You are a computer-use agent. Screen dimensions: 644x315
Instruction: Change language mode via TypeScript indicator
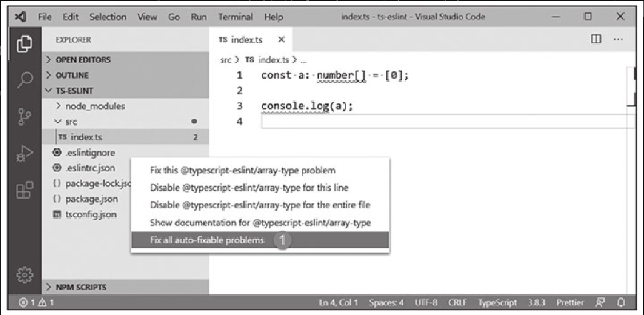pyautogui.click(x=497, y=302)
